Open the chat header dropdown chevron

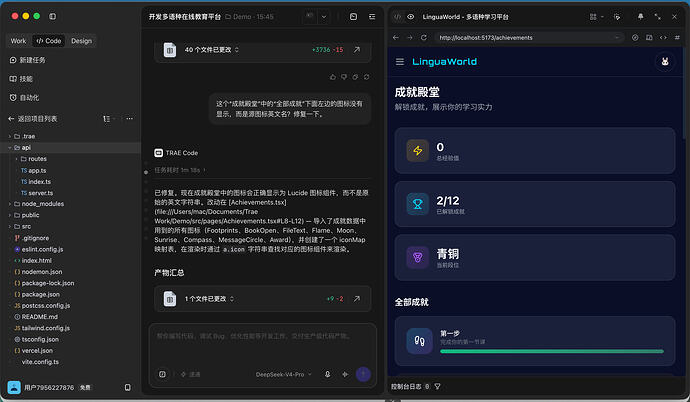tap(324, 17)
